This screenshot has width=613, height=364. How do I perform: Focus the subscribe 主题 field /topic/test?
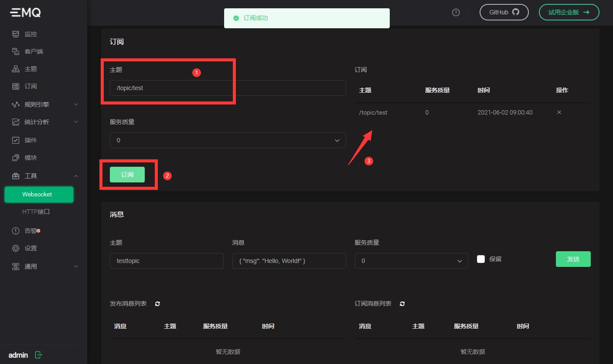(228, 88)
